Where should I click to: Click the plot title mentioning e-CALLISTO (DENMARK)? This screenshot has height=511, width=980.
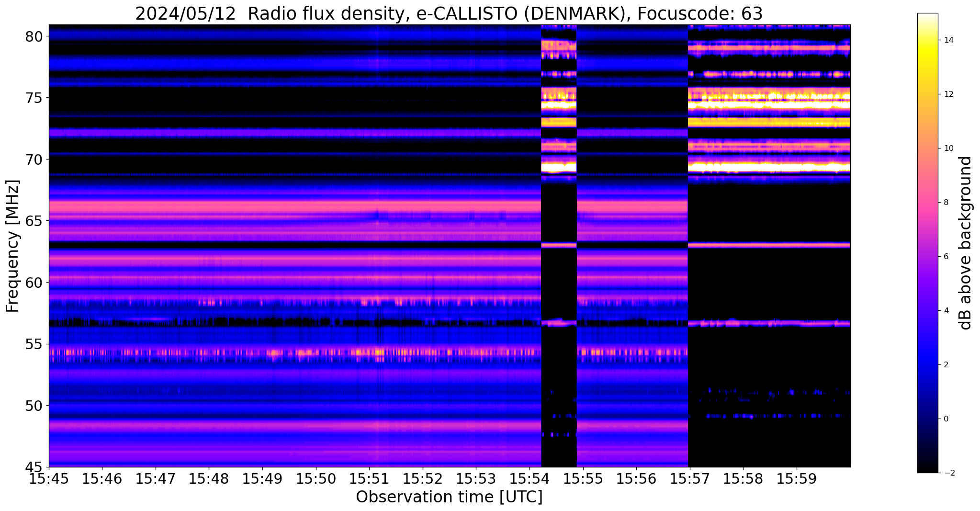[449, 13]
